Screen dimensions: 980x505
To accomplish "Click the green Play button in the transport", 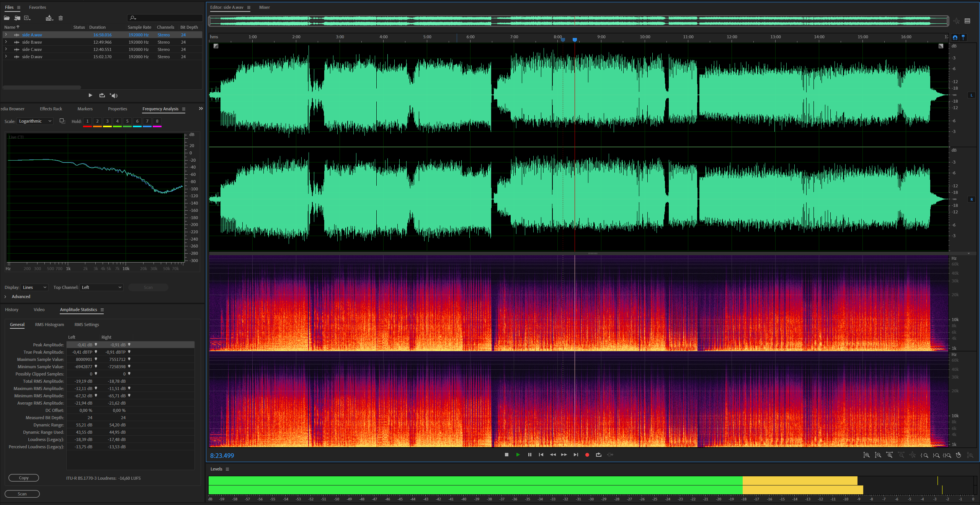I will pyautogui.click(x=518, y=455).
